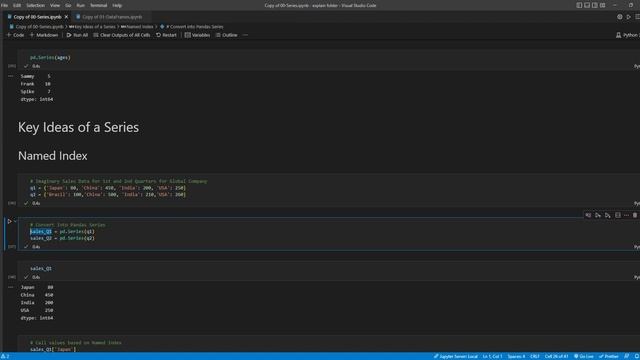Expand run options arrow beside cell run button
The height and width of the screenshot is (360, 640).
(15, 221)
